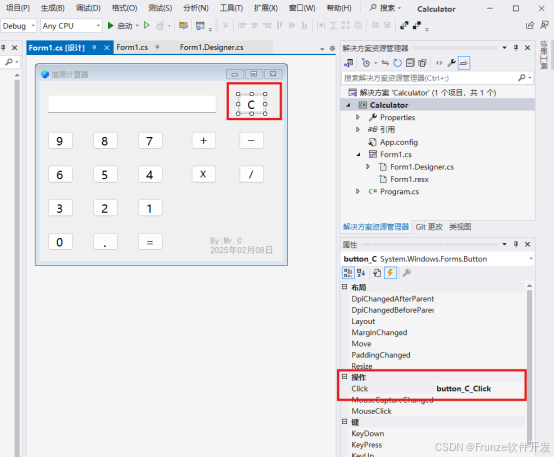Click the view code icon in Solution Explorer
The height and width of the screenshot is (458, 554).
tap(439, 63)
